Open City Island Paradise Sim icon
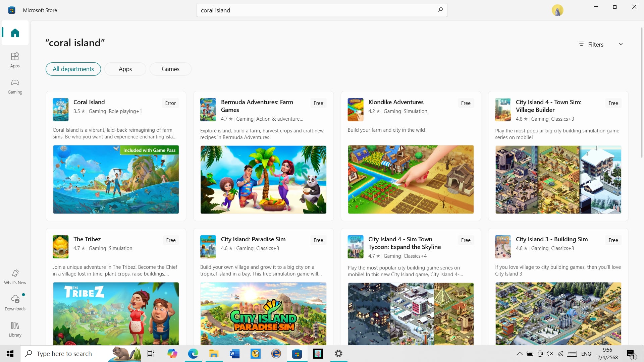 coord(208,247)
